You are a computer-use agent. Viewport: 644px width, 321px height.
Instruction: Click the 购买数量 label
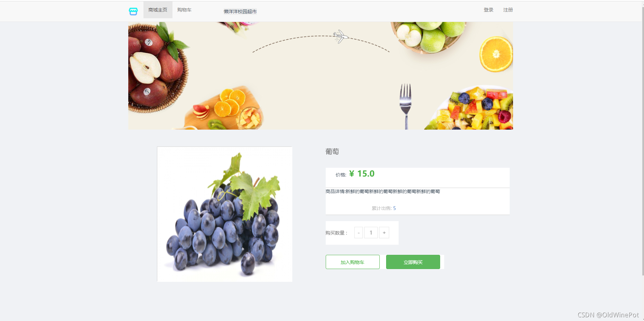click(337, 233)
